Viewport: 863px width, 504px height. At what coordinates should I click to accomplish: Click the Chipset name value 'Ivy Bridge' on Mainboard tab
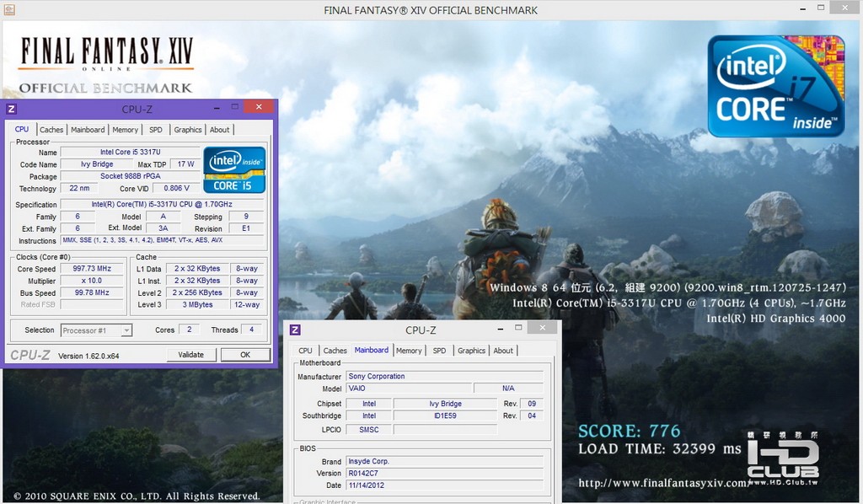pyautogui.click(x=445, y=404)
